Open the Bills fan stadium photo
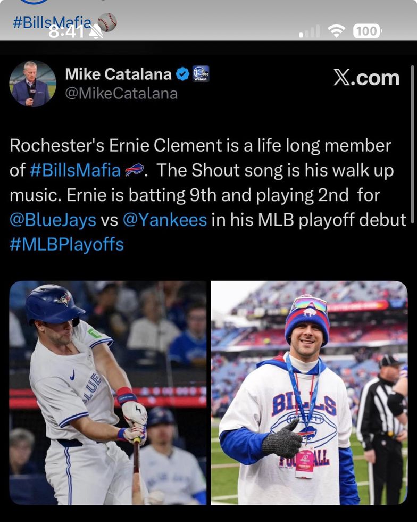417x532 pixels. (309, 393)
